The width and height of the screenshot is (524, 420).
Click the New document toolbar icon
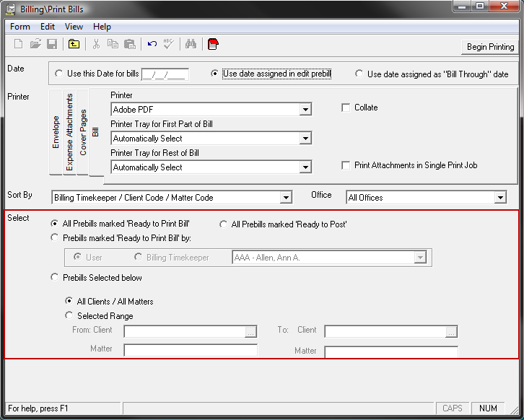click(x=19, y=45)
